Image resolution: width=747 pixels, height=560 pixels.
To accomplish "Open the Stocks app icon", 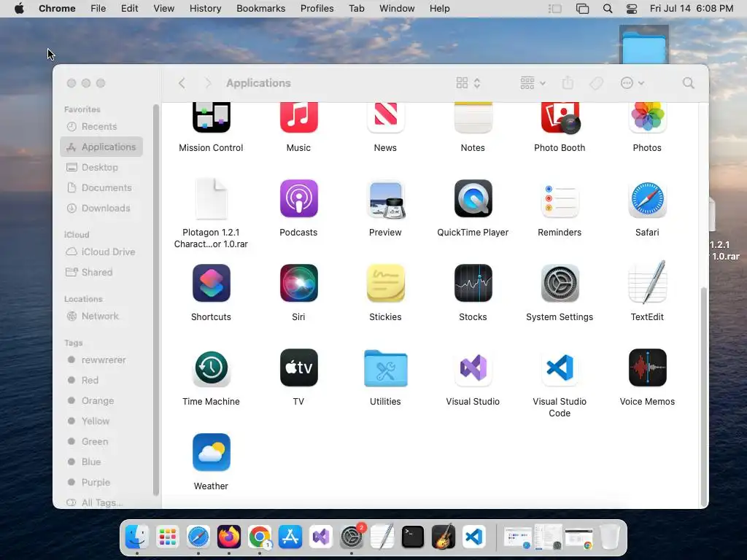I will 473,283.
